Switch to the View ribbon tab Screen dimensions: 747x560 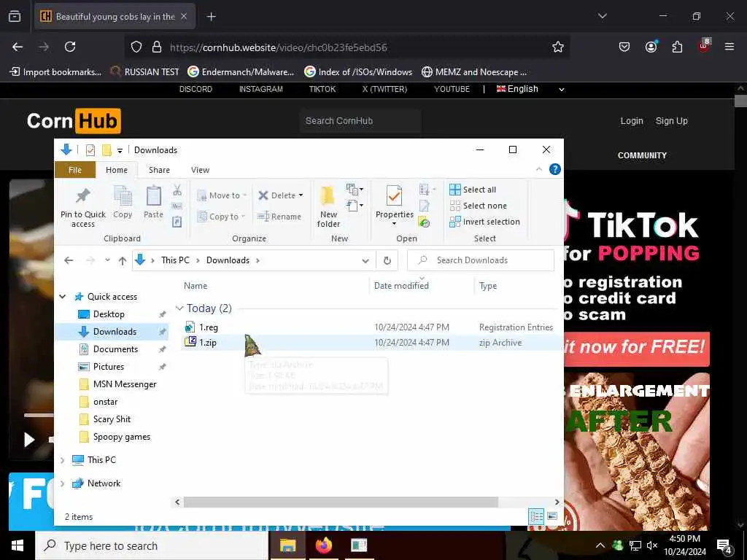point(200,170)
